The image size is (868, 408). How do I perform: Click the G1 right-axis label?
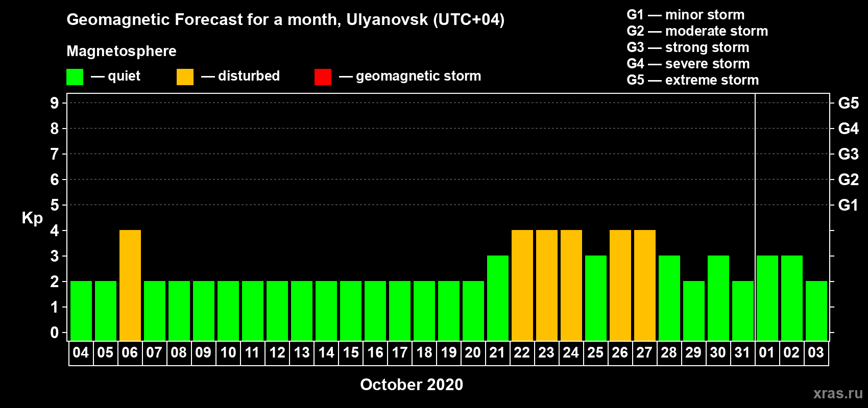(x=849, y=205)
